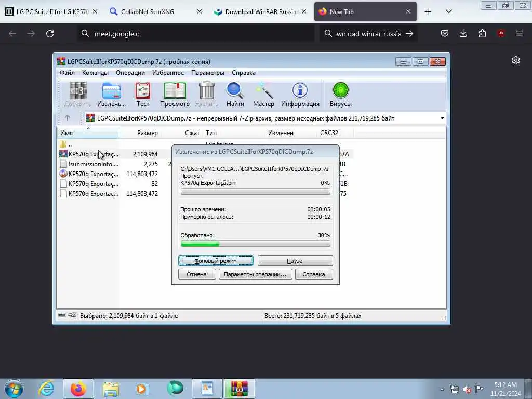
Task: Click the muted volume tray icon
Action: [x=467, y=389]
